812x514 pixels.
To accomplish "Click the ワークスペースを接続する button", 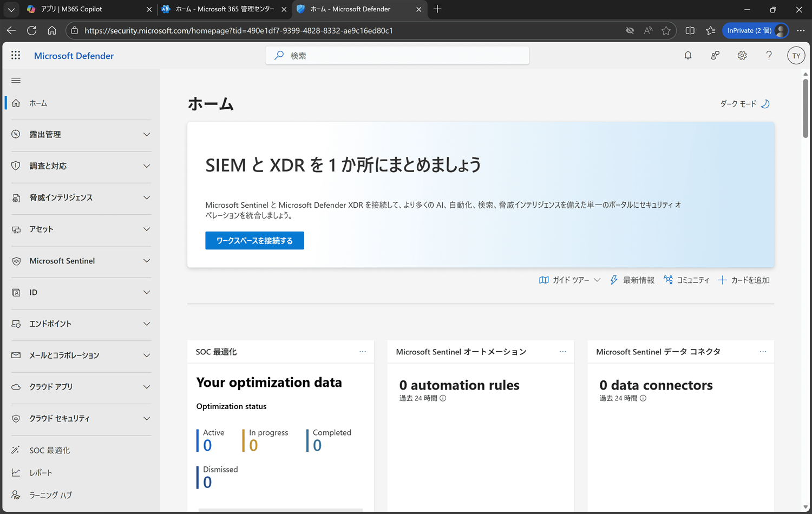I will (x=254, y=241).
